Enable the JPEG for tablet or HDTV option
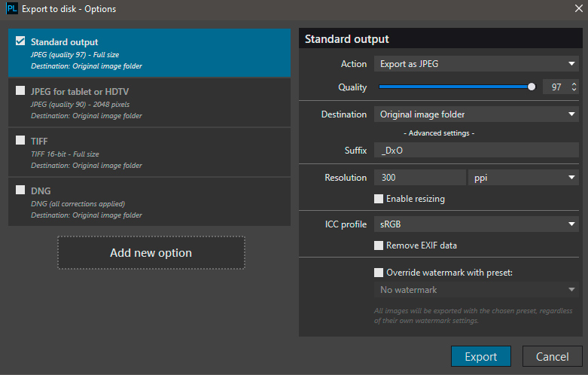Viewport: 588px width, 375px height. 20,91
